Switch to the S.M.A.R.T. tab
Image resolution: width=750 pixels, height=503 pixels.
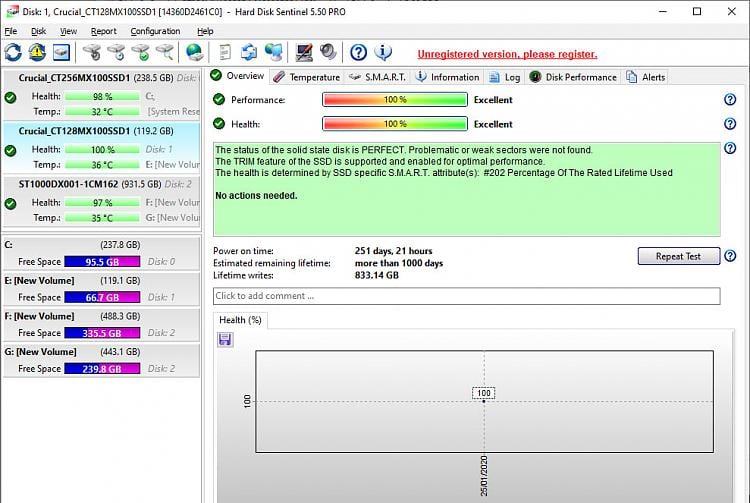tap(377, 76)
